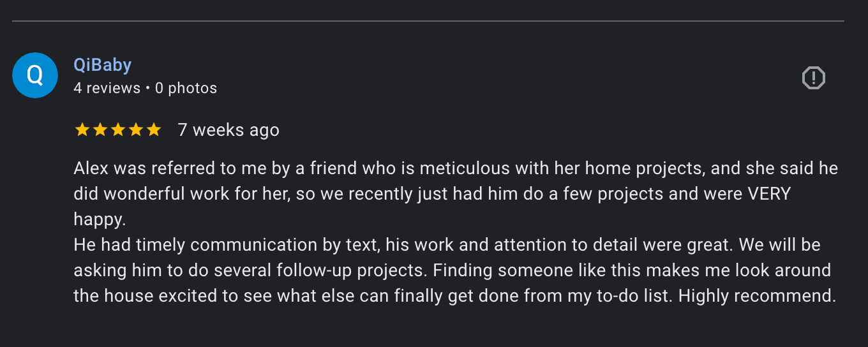868x347 pixels.
Task: Click the second yellow rating star
Action: click(100, 130)
